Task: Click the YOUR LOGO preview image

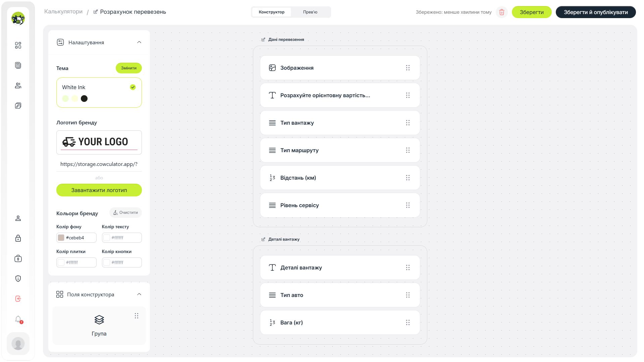Action: 99,142
